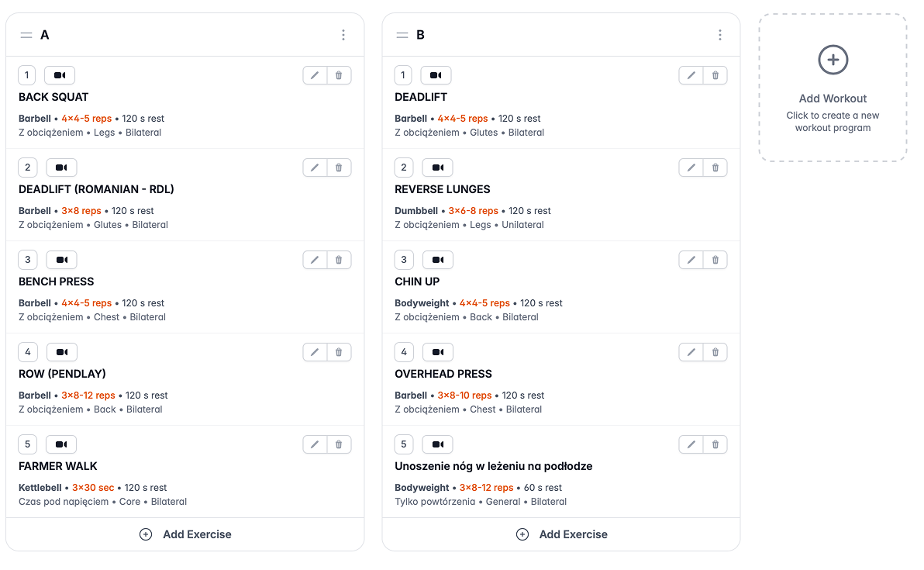Delete ROW (PENDLAY) from workout A
This screenshot has width=924, height=570.
coord(339,352)
